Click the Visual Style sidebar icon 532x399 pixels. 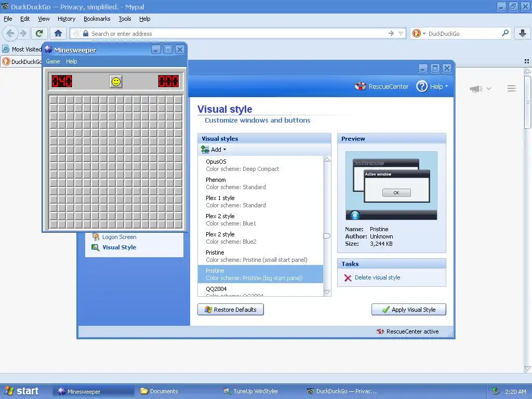click(x=96, y=247)
